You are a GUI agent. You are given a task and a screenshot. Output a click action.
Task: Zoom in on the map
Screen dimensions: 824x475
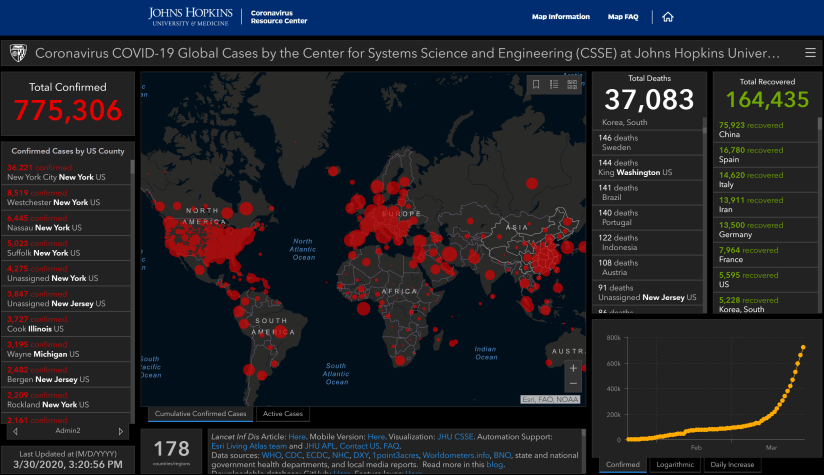point(573,368)
